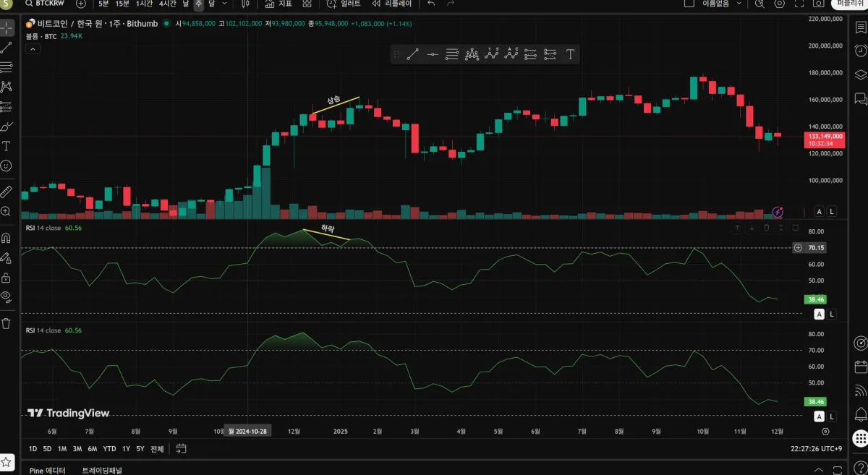Image resolution: width=868 pixels, height=475 pixels.
Task: Open the Pine 에디터 tab
Action: coord(47,470)
